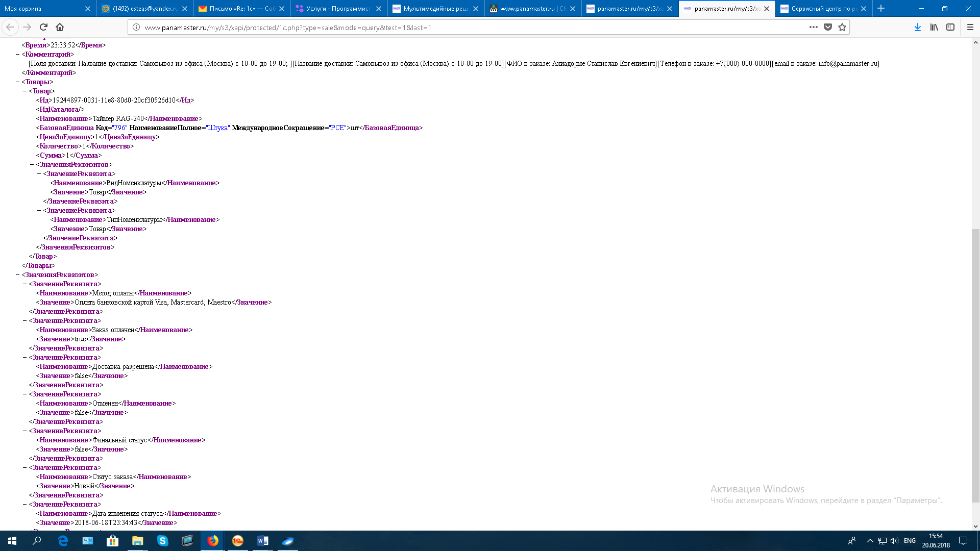Collapse the Товары XML node
Screen dimensions: 980x551
(18, 82)
